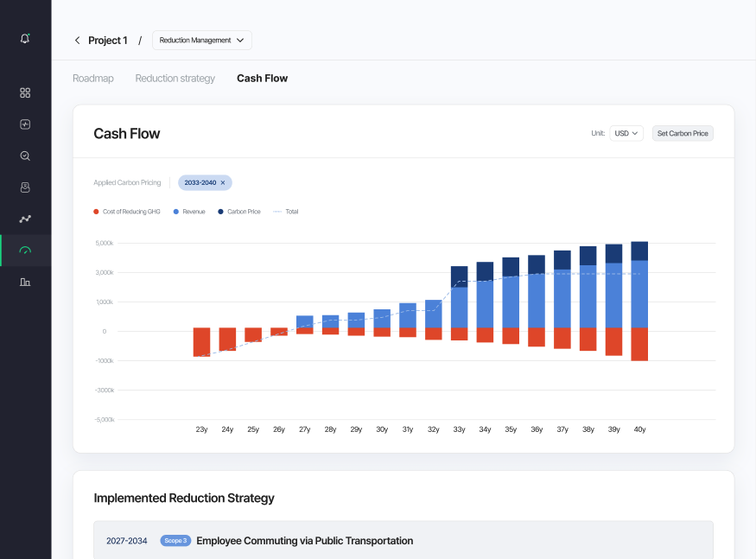Open the dashboard grid icon in sidebar
The width and height of the screenshot is (756, 559).
coord(25,92)
